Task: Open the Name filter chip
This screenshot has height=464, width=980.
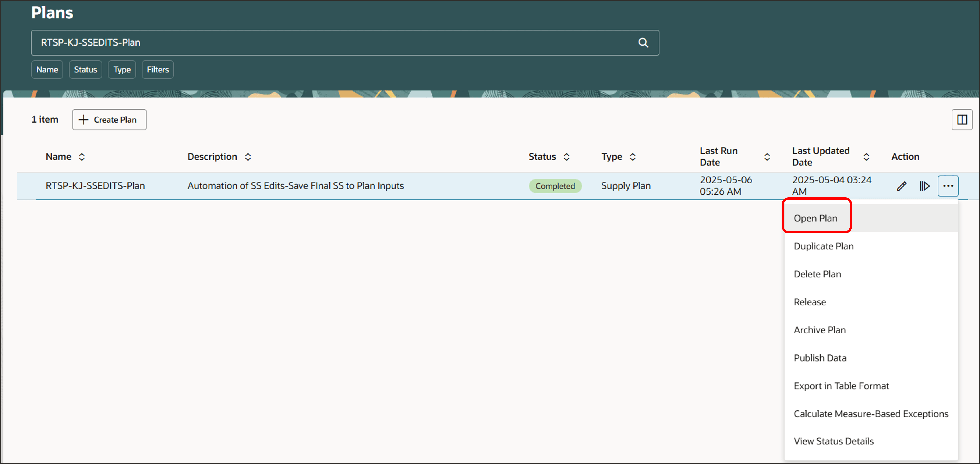Action: pyautogui.click(x=47, y=70)
